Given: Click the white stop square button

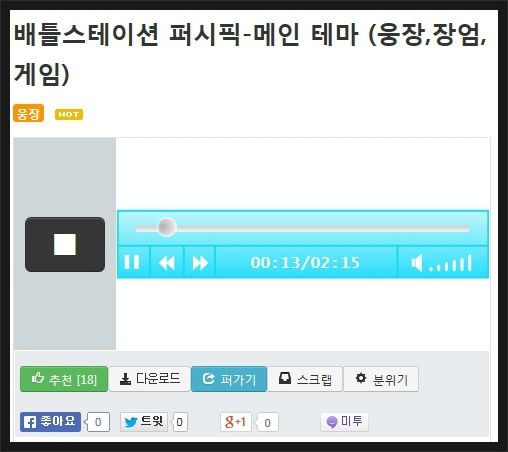Looking at the screenshot, I should tap(65, 244).
